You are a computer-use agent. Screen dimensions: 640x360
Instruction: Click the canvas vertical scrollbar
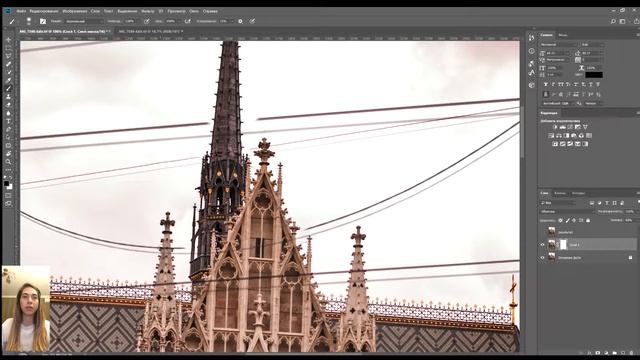[522, 131]
